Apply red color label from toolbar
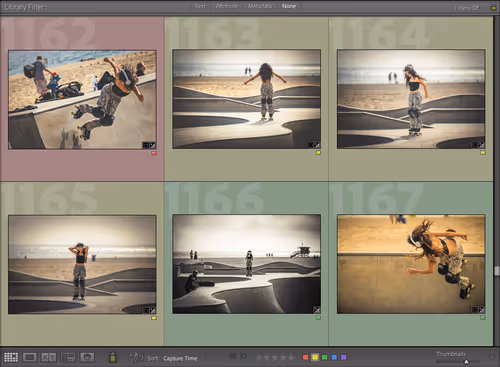Viewport: 500px width, 367px height. coord(305,357)
